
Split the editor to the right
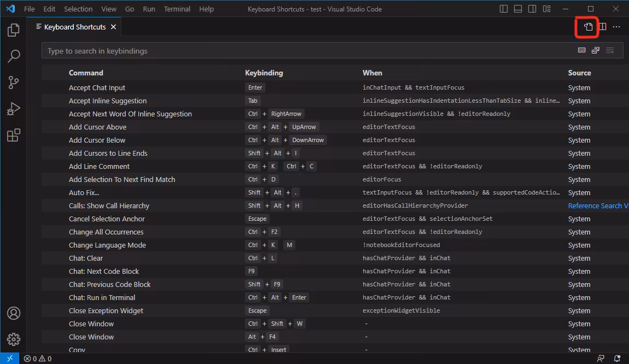click(x=603, y=27)
